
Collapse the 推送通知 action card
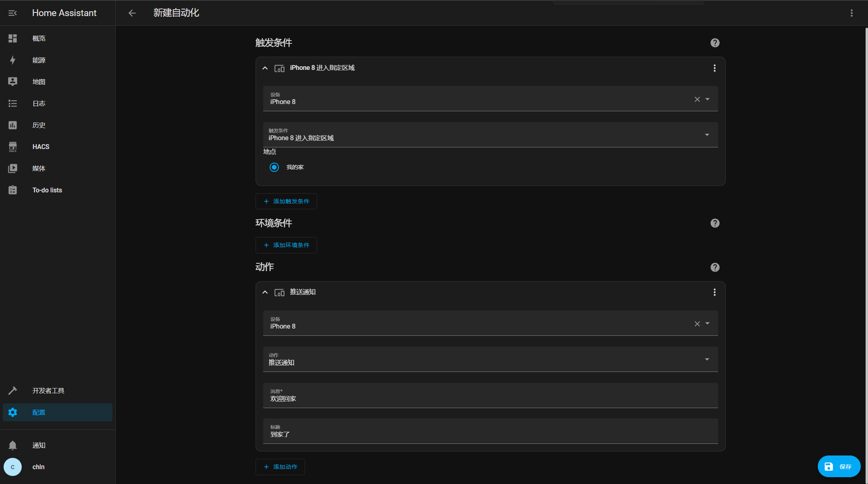265,292
